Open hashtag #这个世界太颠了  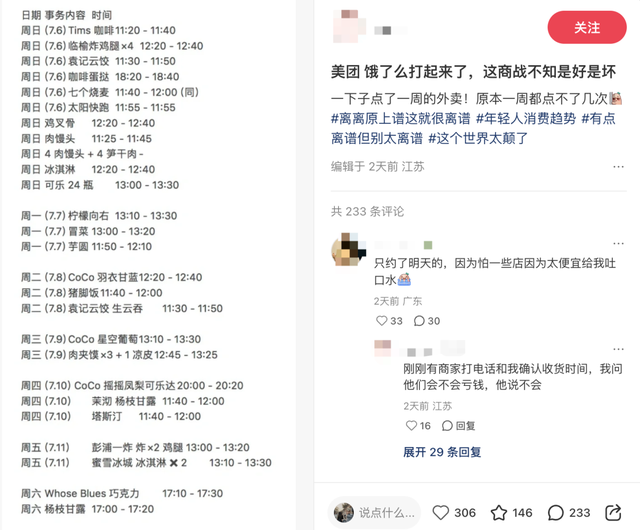tap(478, 138)
